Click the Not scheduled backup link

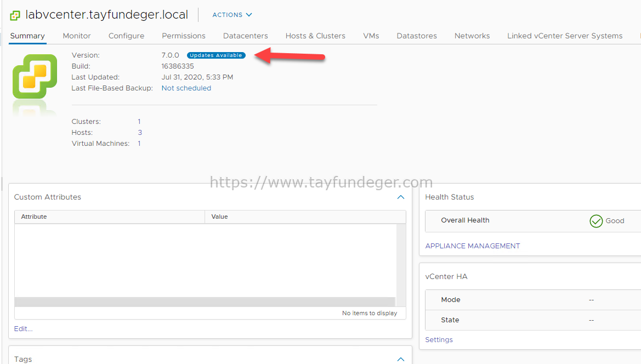pyautogui.click(x=186, y=88)
